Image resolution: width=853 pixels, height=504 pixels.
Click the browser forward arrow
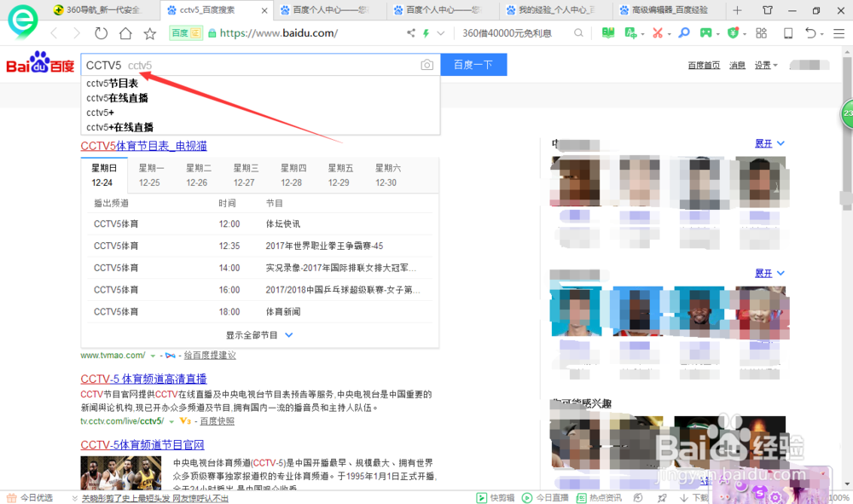pyautogui.click(x=77, y=33)
